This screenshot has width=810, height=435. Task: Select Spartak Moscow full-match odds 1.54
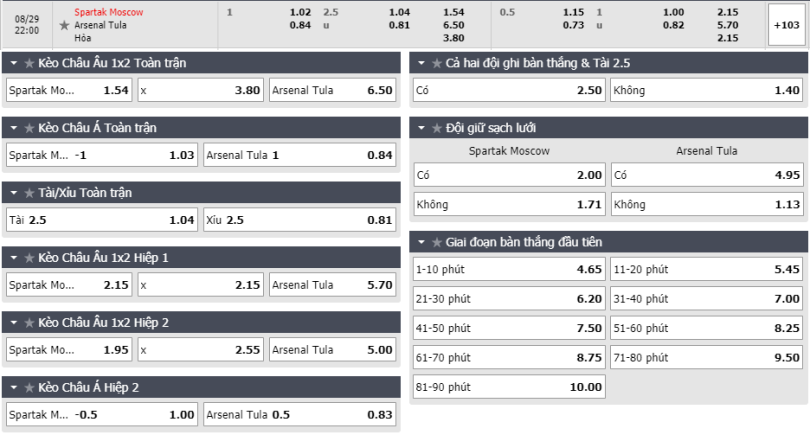(69, 90)
